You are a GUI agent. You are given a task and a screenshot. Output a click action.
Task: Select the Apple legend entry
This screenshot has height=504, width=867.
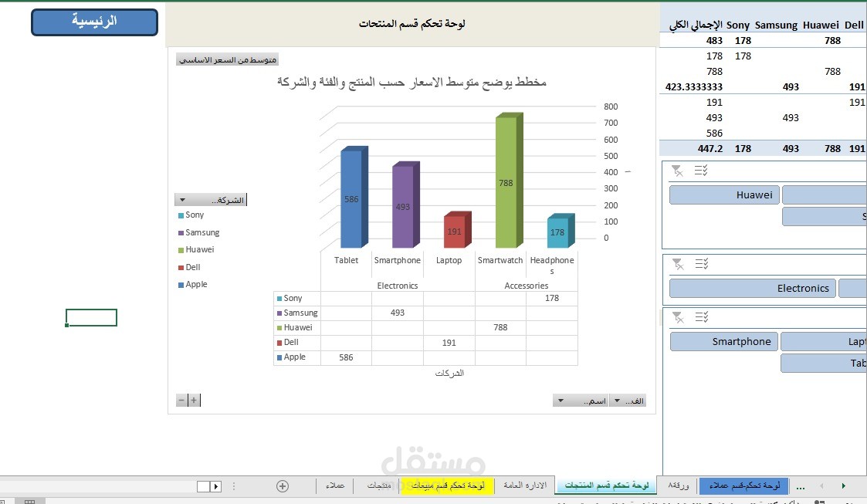point(192,285)
